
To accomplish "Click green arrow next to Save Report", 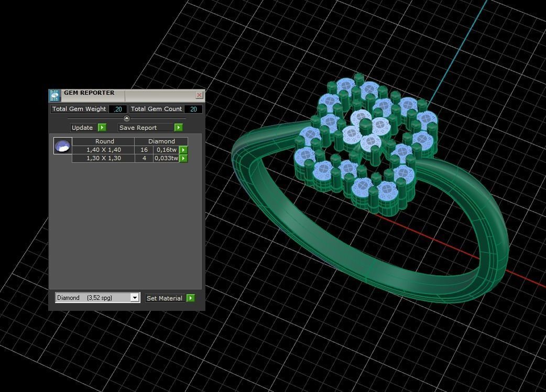I will [x=178, y=128].
